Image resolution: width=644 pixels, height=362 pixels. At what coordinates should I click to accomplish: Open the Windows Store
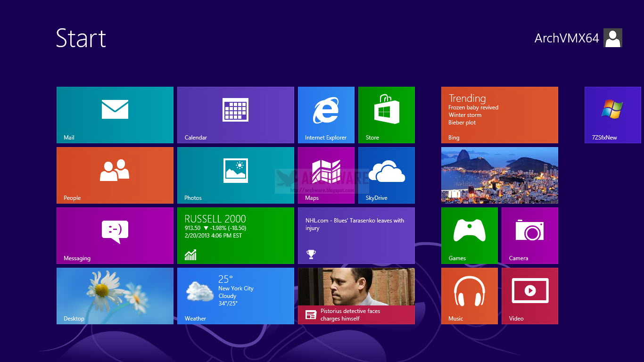(386, 115)
